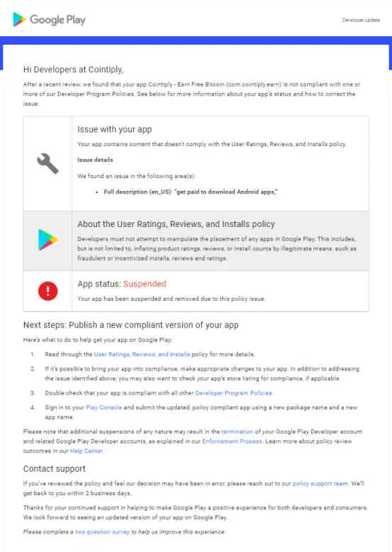The image size is (392, 552).
Task: Contact the policy support team link
Action: click(x=320, y=484)
